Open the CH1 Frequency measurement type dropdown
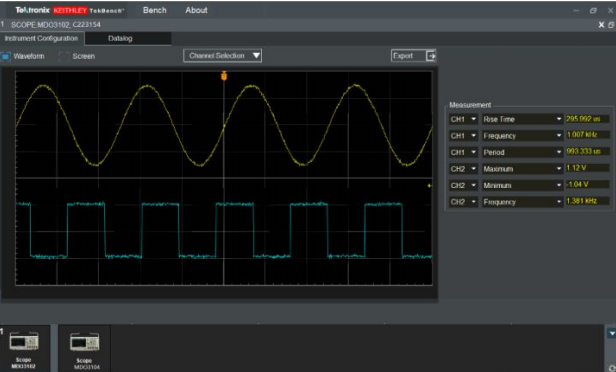Viewport: 616px width, 372px height. (522, 136)
